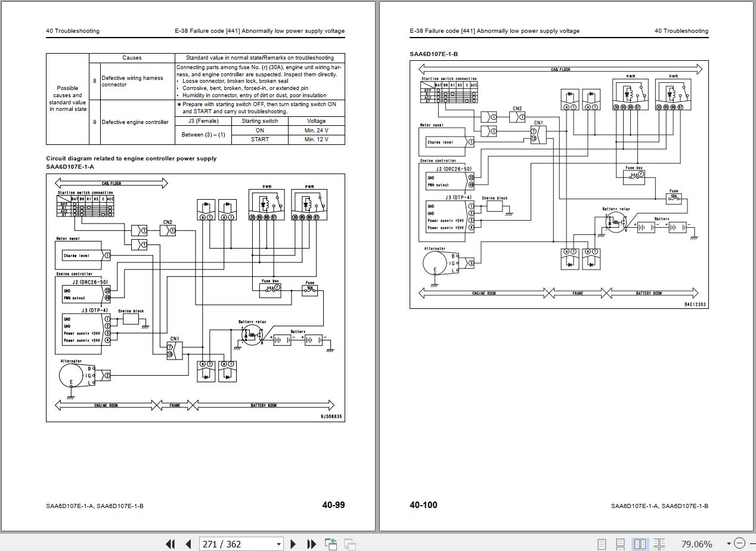Go to the previous page
756x551 pixels.
[188, 544]
